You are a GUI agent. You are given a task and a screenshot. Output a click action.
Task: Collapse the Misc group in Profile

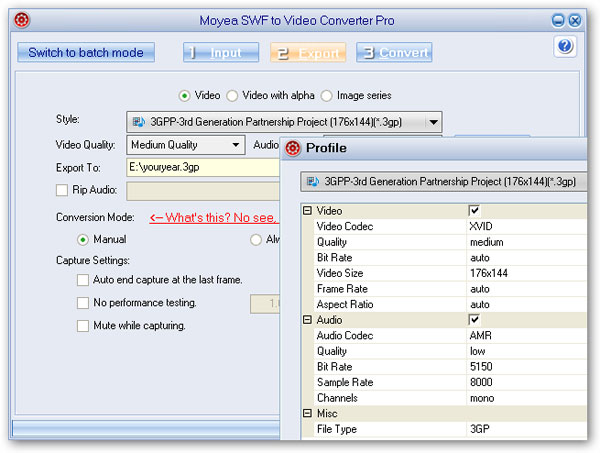(307, 413)
